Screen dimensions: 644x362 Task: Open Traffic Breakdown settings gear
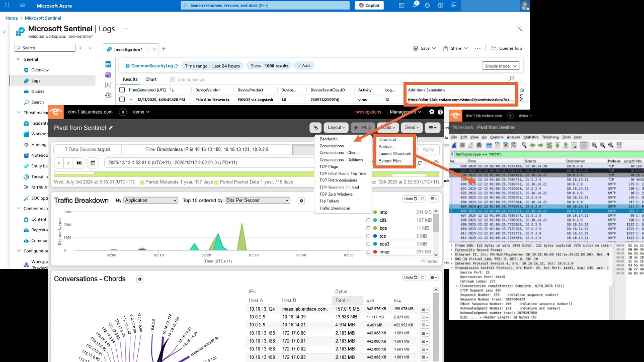click(x=301, y=201)
